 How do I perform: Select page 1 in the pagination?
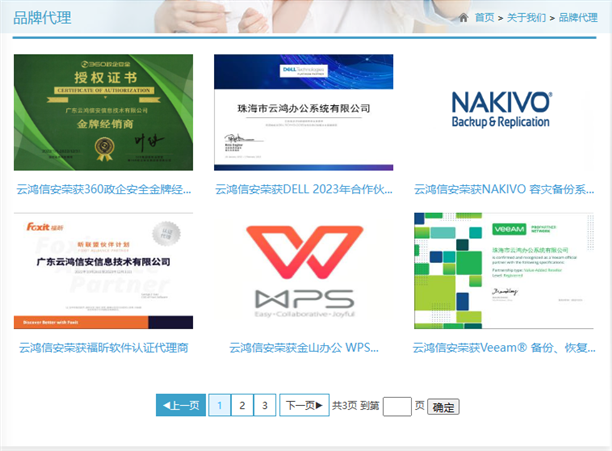point(219,405)
